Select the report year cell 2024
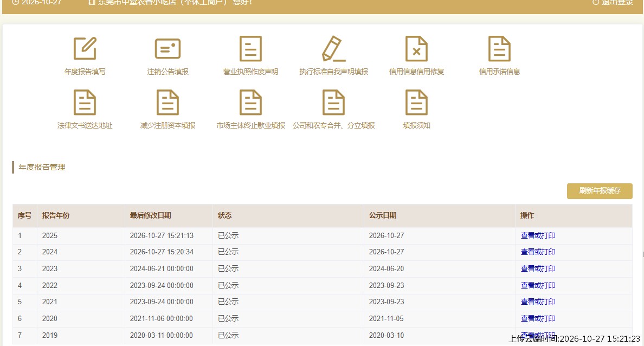The image size is (644, 346). point(50,252)
